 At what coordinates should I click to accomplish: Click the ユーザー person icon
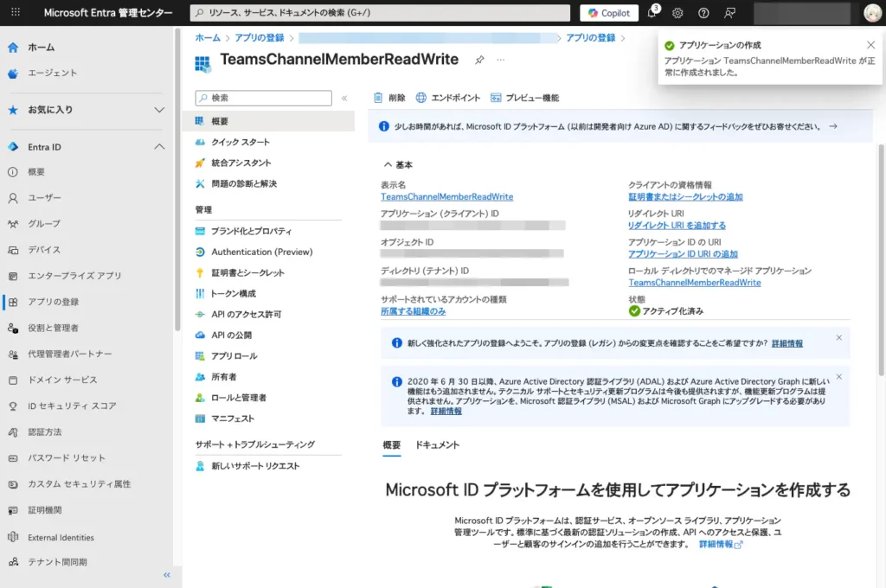pyautogui.click(x=13, y=198)
